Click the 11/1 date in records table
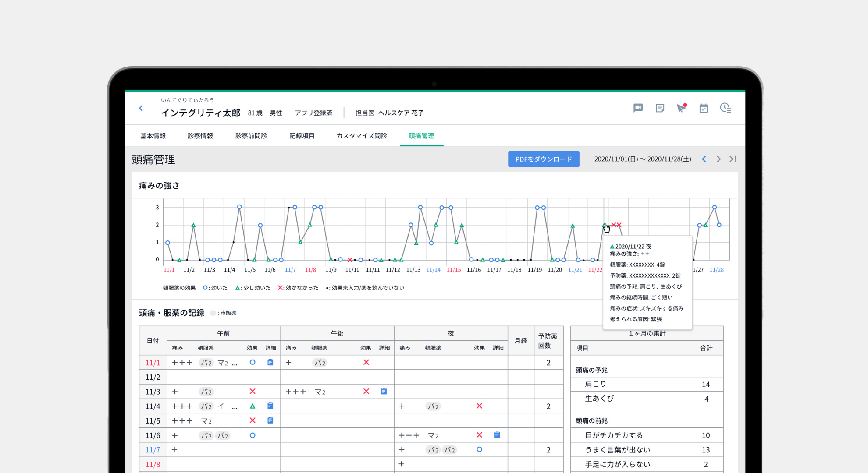This screenshot has width=868, height=473. coord(153,363)
